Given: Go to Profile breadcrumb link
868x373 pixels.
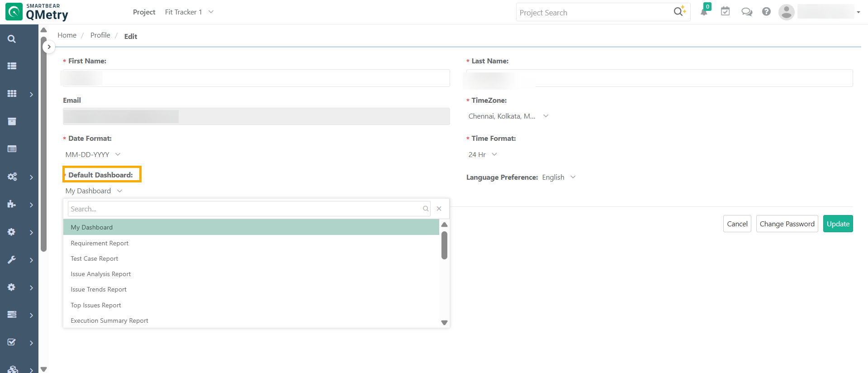Looking at the screenshot, I should [x=100, y=35].
